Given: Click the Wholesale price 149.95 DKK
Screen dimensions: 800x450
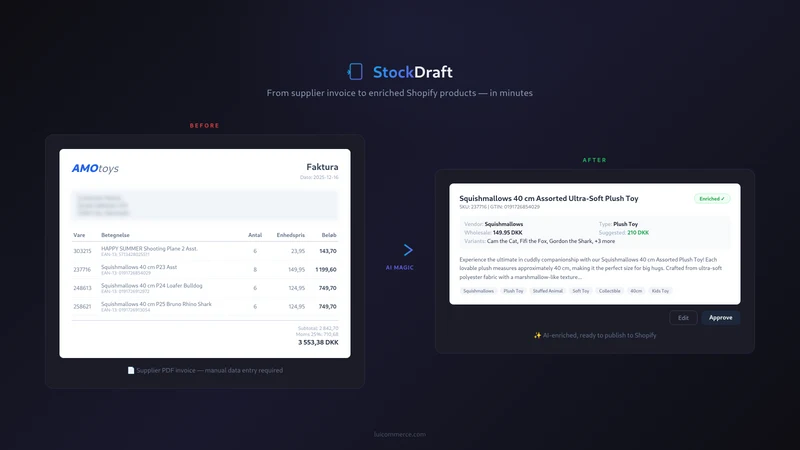Looking at the screenshot, I should pyautogui.click(x=507, y=233).
